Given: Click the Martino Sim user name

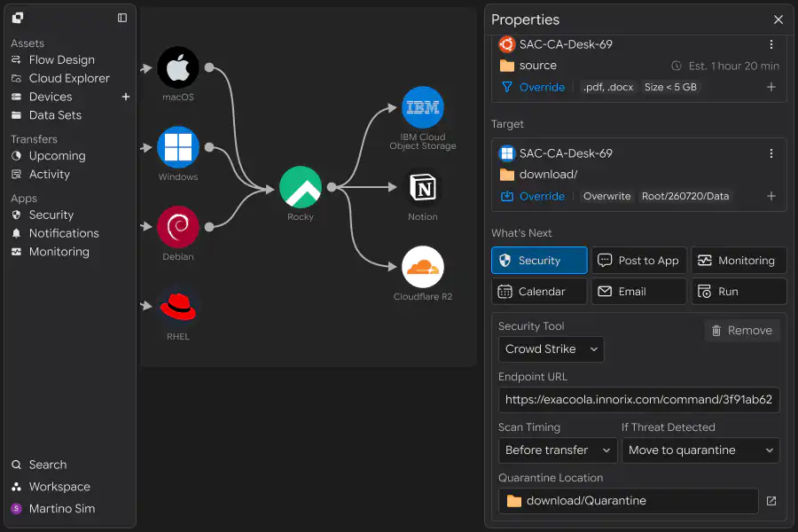Looking at the screenshot, I should point(62,509).
